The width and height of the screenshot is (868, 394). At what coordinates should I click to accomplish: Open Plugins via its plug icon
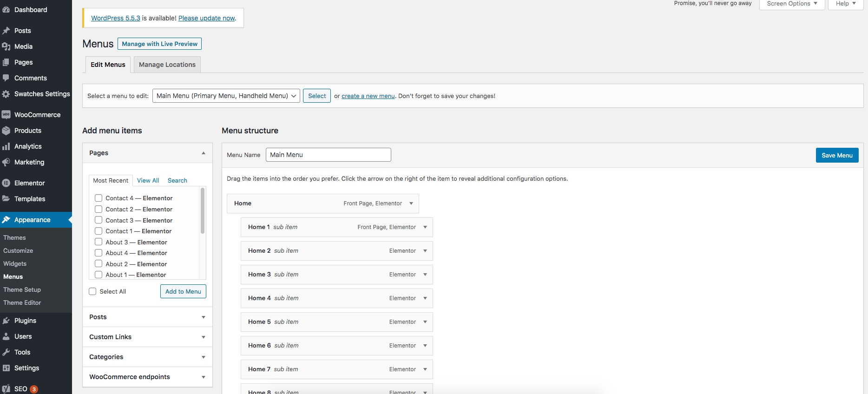(x=6, y=321)
